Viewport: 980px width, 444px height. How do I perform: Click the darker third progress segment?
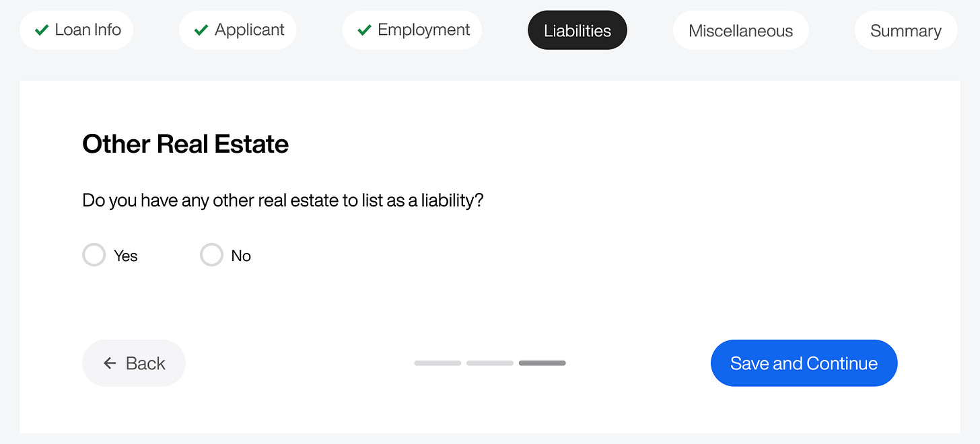point(542,363)
